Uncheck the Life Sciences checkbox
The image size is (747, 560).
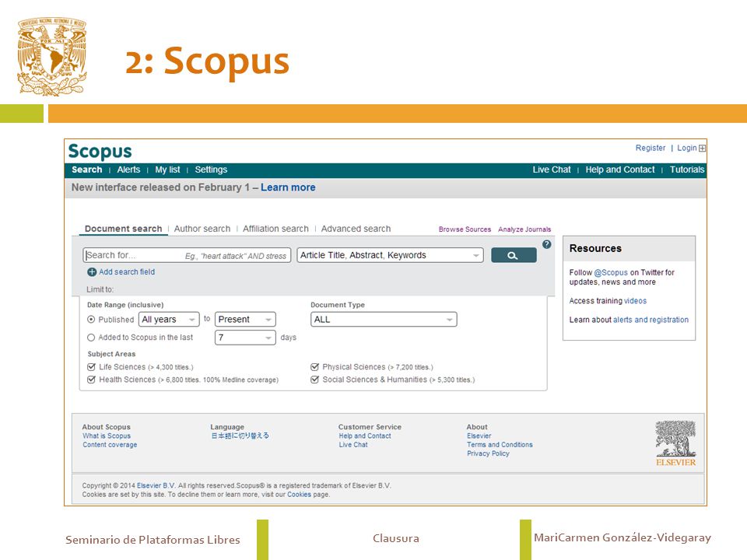point(92,366)
